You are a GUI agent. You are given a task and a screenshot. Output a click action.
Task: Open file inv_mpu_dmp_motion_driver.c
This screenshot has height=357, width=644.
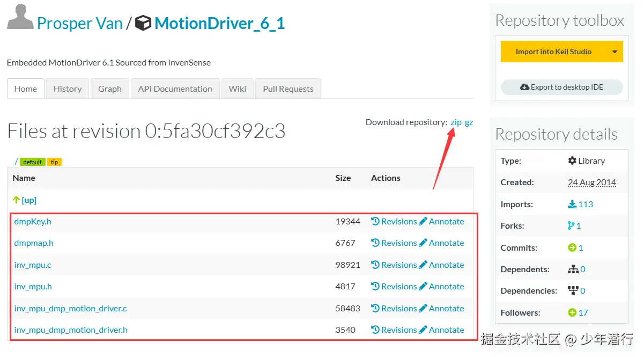point(71,308)
